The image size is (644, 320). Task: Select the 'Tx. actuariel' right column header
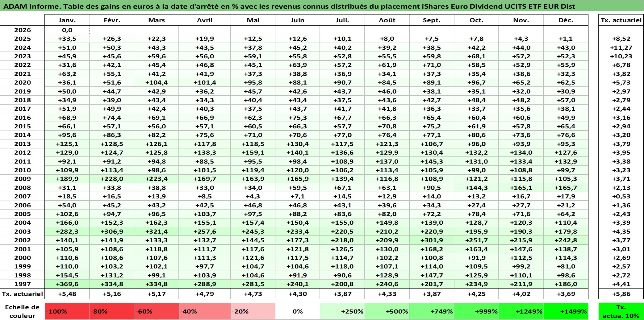621,20
